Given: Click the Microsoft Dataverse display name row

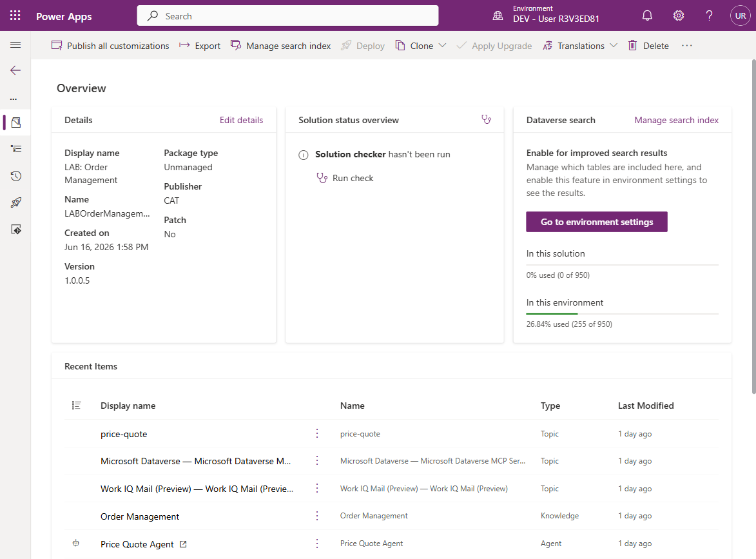Looking at the screenshot, I should (195, 461).
